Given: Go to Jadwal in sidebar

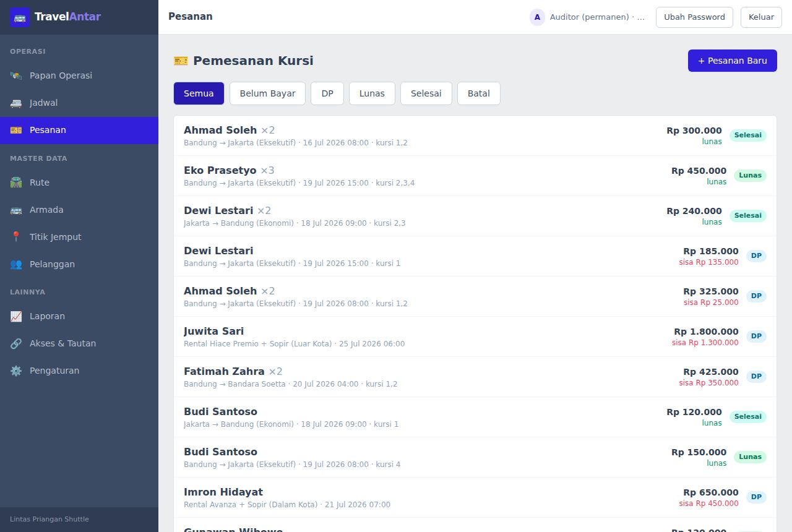Looking at the screenshot, I should click(x=79, y=103).
